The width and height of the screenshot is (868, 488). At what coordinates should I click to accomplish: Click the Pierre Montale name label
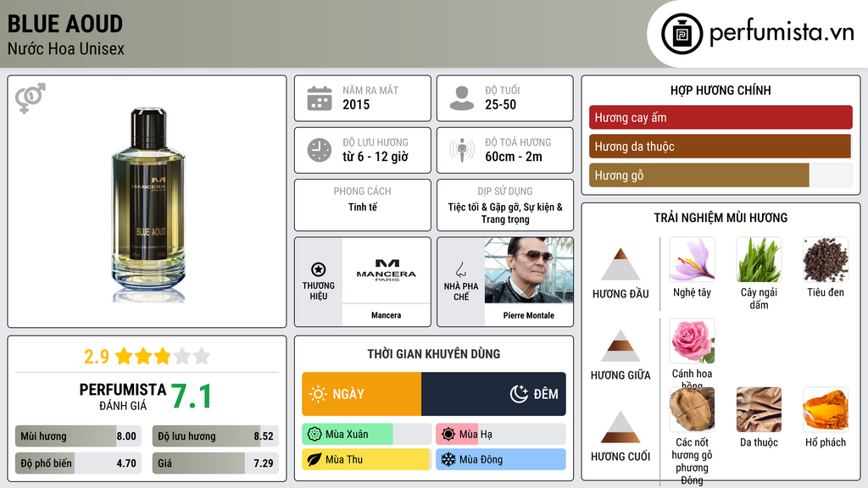(529, 315)
